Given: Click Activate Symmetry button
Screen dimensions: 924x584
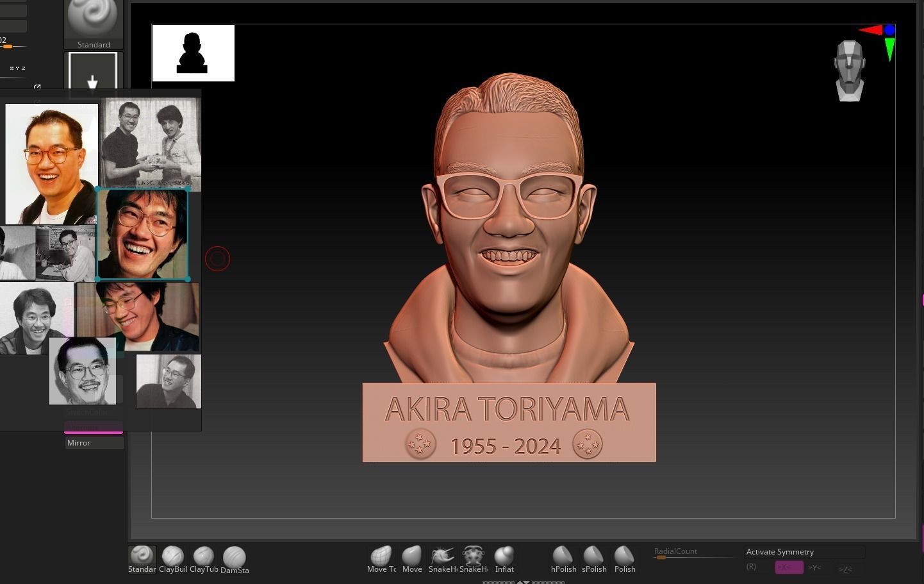Looking at the screenshot, I should pos(805,551).
